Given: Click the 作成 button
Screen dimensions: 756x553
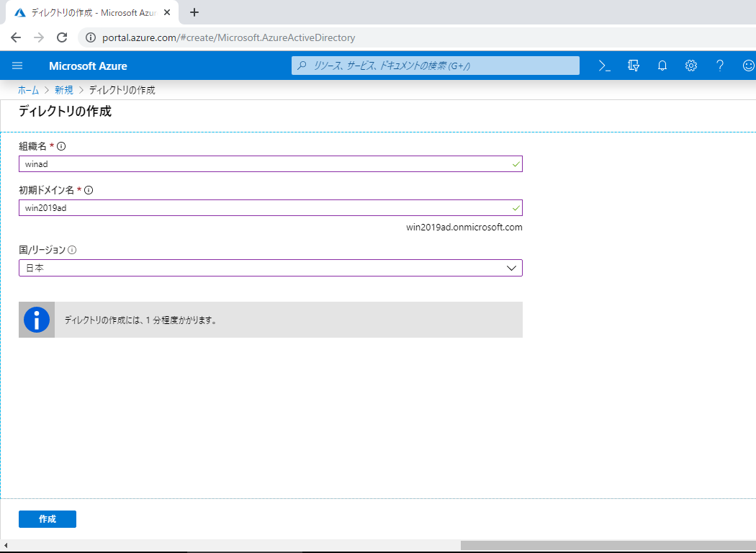Looking at the screenshot, I should 48,518.
